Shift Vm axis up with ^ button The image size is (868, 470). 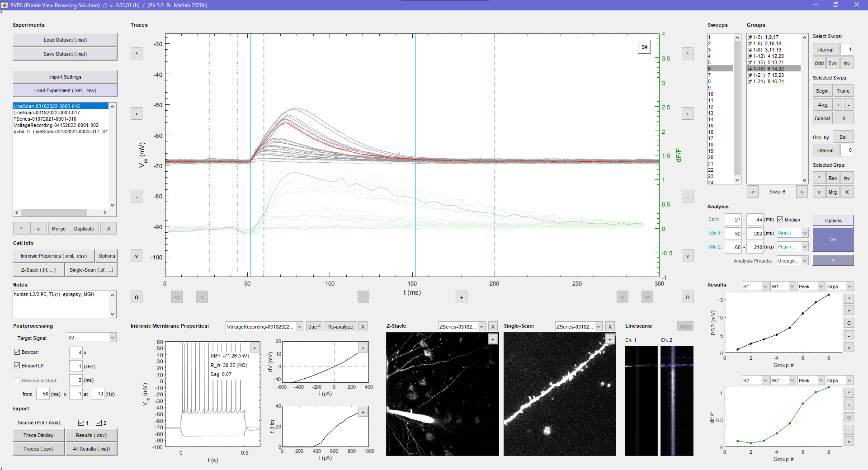pos(137,54)
